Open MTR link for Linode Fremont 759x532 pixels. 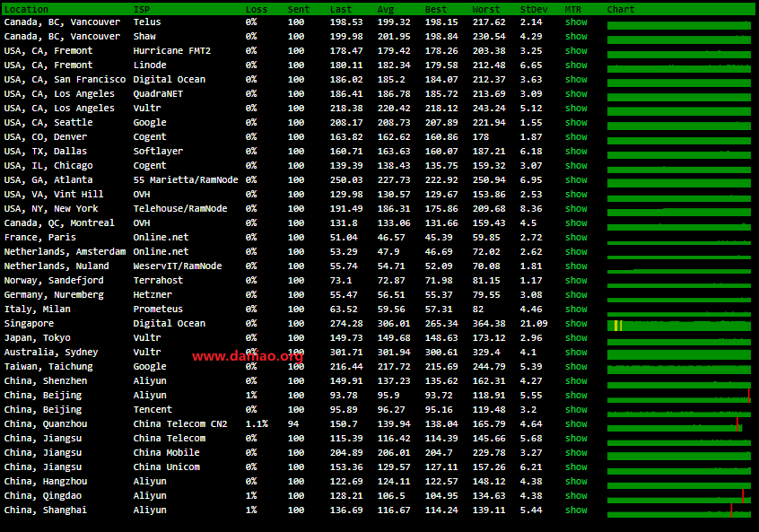[576, 65]
